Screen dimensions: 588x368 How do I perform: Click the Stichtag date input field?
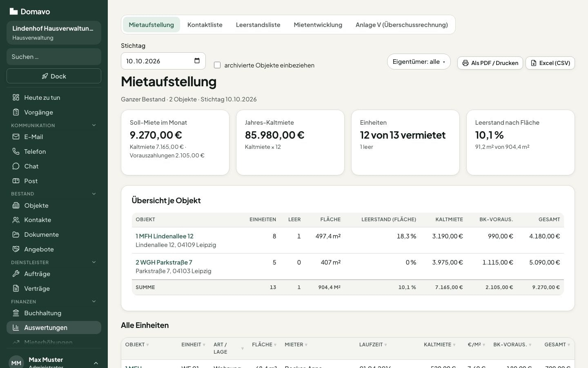pyautogui.click(x=163, y=61)
